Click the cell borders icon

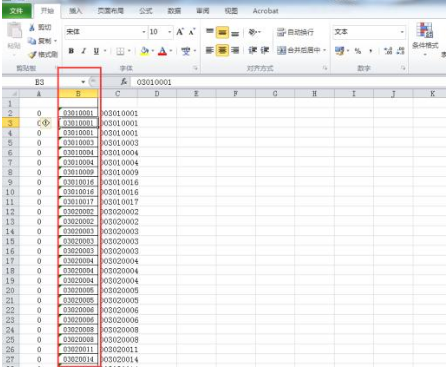[120, 51]
